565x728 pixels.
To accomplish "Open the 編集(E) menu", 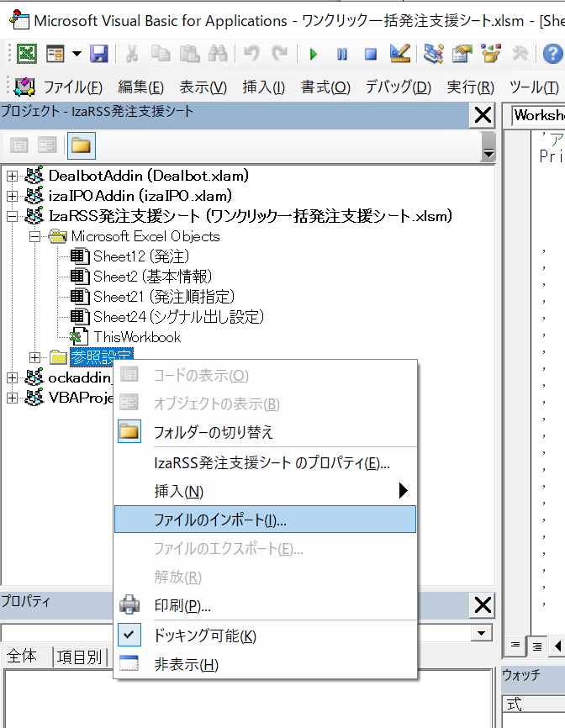I will (x=140, y=87).
